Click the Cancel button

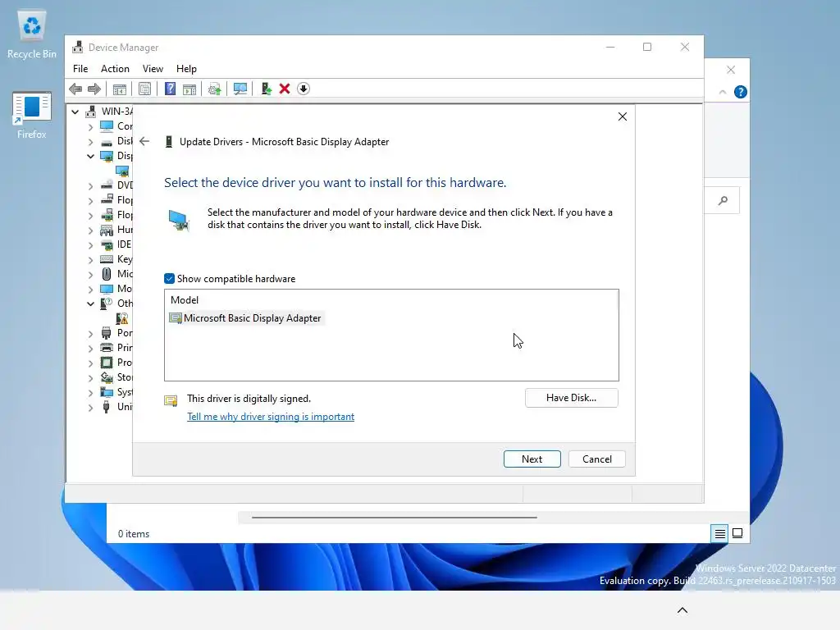(x=597, y=459)
